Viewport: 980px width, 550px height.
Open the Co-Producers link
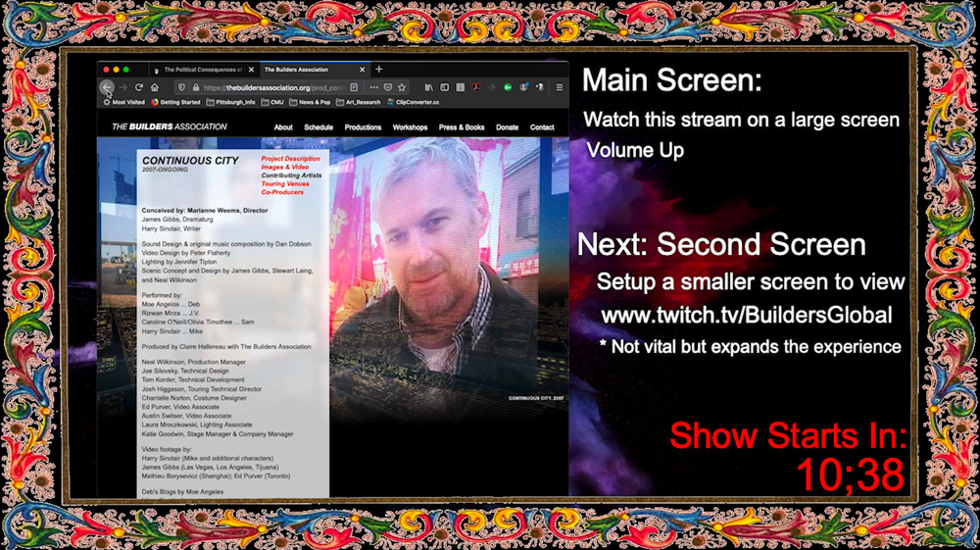point(282,192)
